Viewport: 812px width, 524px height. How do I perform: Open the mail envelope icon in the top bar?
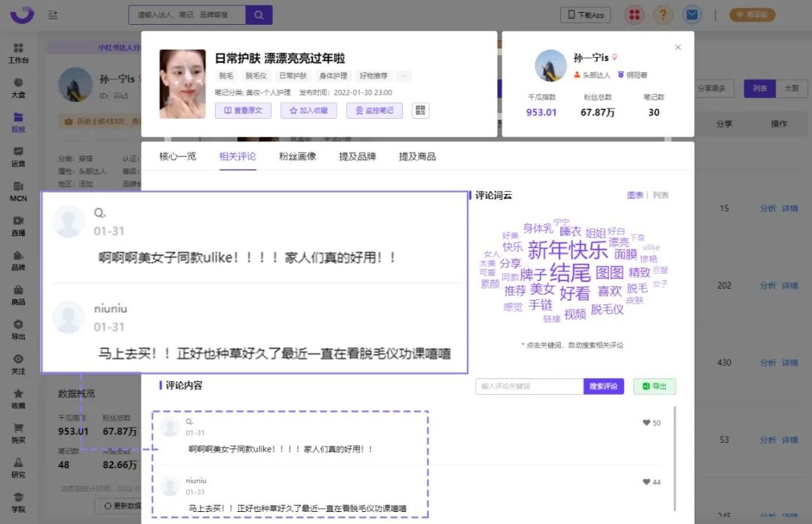[x=692, y=14]
